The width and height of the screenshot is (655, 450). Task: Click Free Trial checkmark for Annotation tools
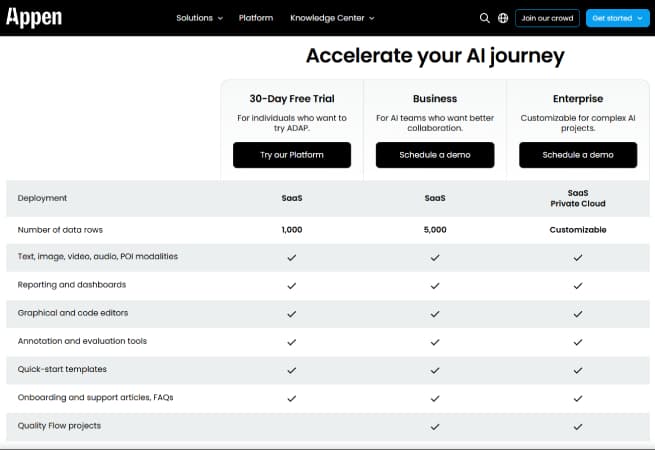click(x=292, y=342)
